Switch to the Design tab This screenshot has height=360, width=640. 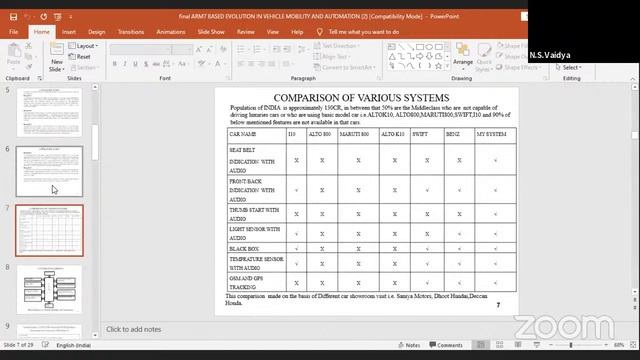tap(96, 32)
